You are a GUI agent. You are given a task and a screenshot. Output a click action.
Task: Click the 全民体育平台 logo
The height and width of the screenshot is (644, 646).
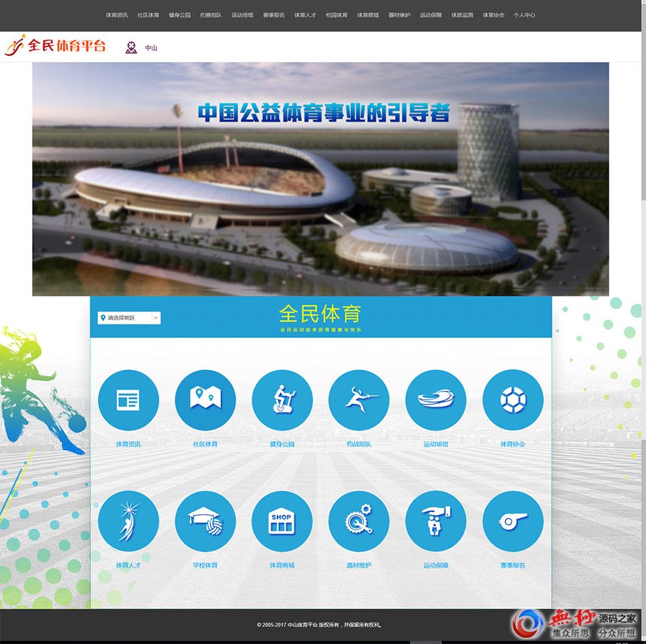(x=56, y=46)
